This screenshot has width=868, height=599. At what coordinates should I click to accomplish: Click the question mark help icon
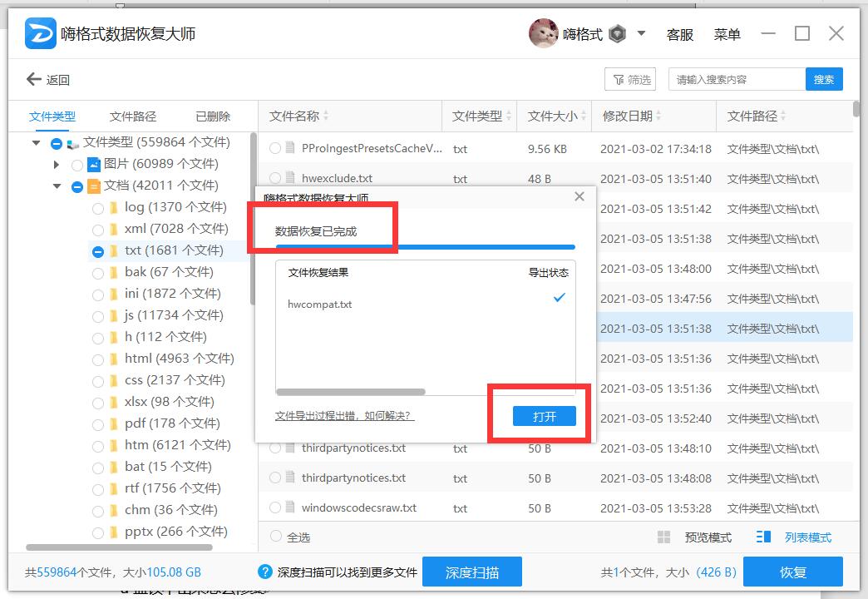265,572
